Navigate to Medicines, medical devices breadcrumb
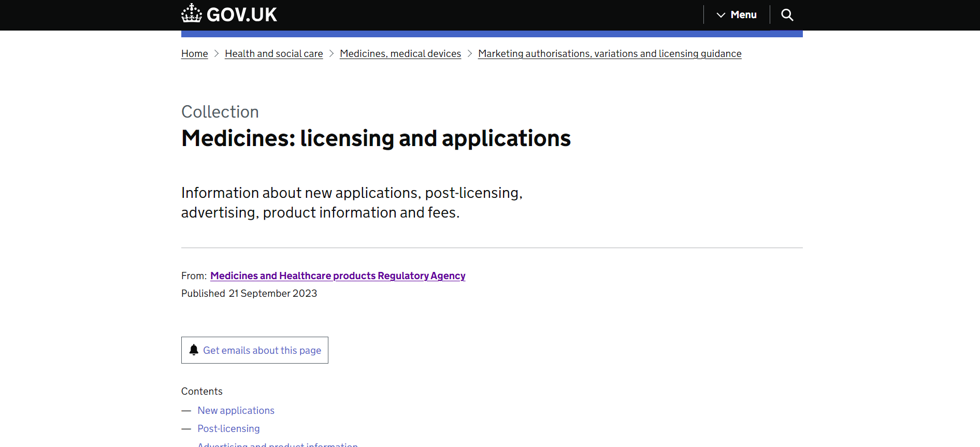 pos(400,54)
